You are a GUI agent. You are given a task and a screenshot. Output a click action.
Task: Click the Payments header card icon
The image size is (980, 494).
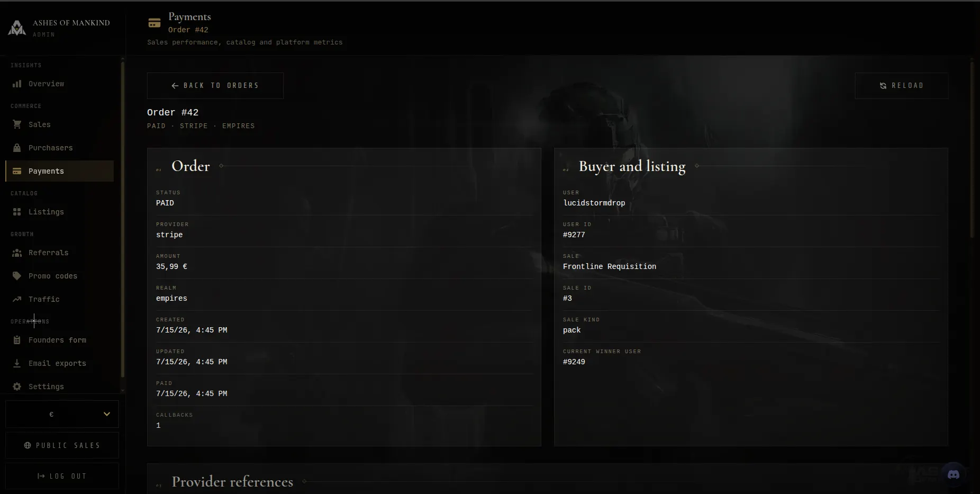[155, 23]
